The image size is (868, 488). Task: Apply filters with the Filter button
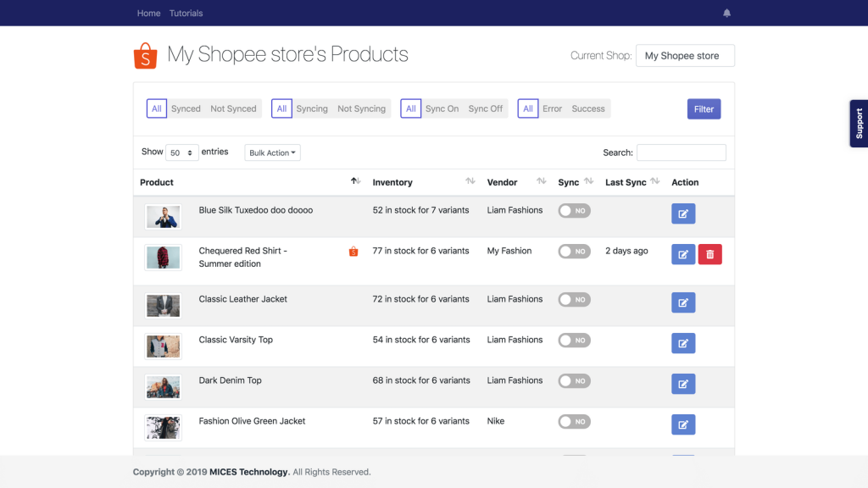[704, 109]
